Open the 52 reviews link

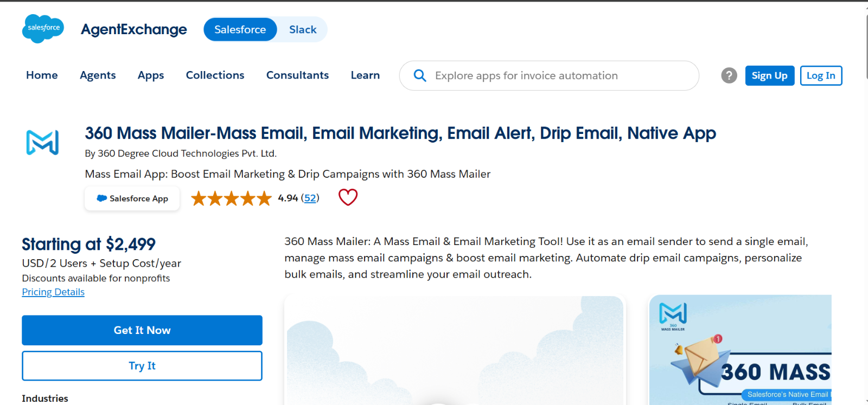tap(310, 198)
